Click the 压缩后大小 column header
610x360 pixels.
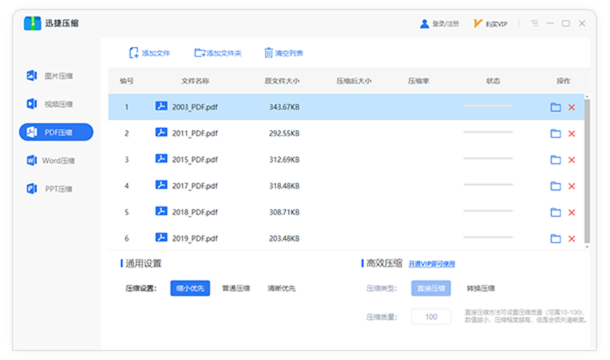(x=354, y=81)
